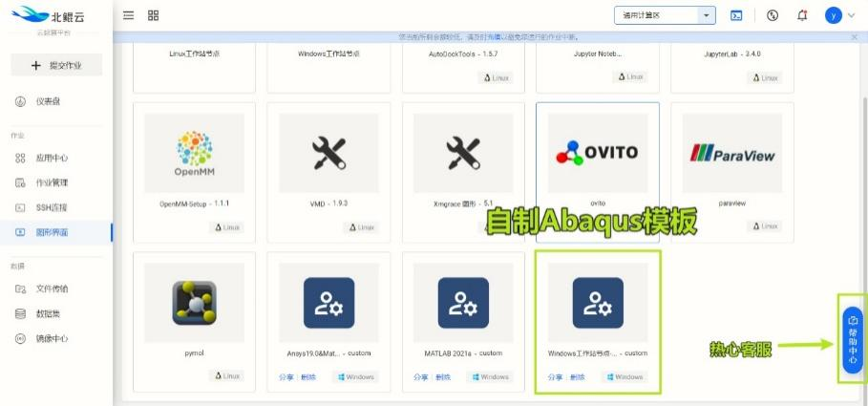Click the 提交作业 submit job button

click(56, 65)
